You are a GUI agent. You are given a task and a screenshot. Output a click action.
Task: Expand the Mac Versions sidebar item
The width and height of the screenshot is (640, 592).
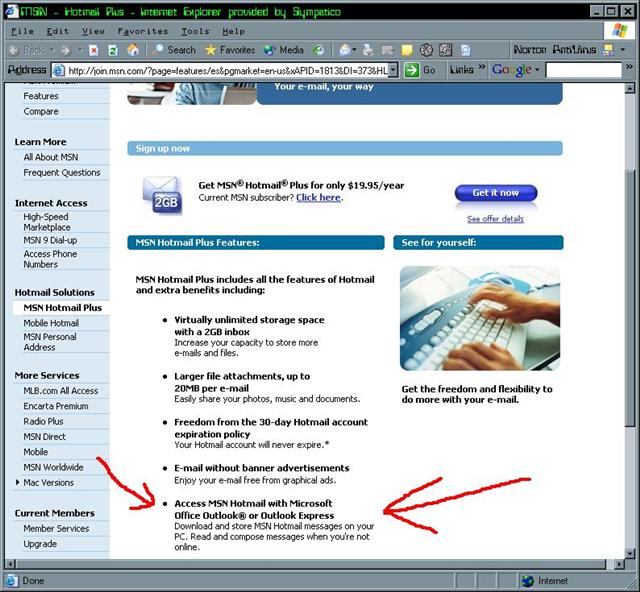click(x=18, y=482)
